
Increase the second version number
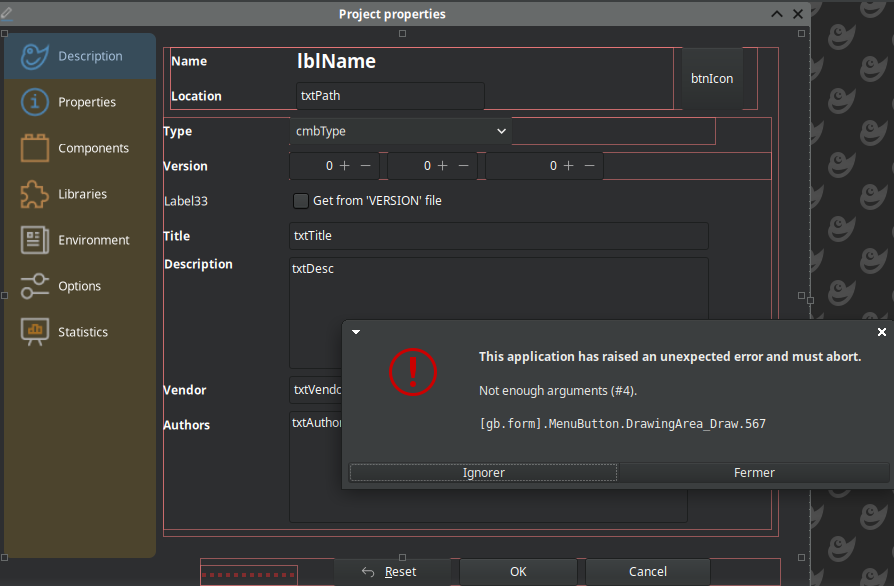(x=443, y=166)
